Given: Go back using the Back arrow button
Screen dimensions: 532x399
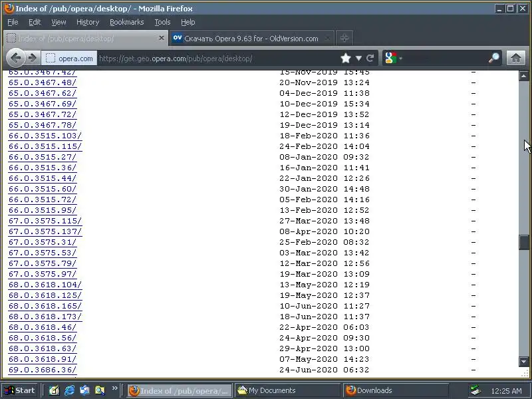Looking at the screenshot, I should click(15, 58).
